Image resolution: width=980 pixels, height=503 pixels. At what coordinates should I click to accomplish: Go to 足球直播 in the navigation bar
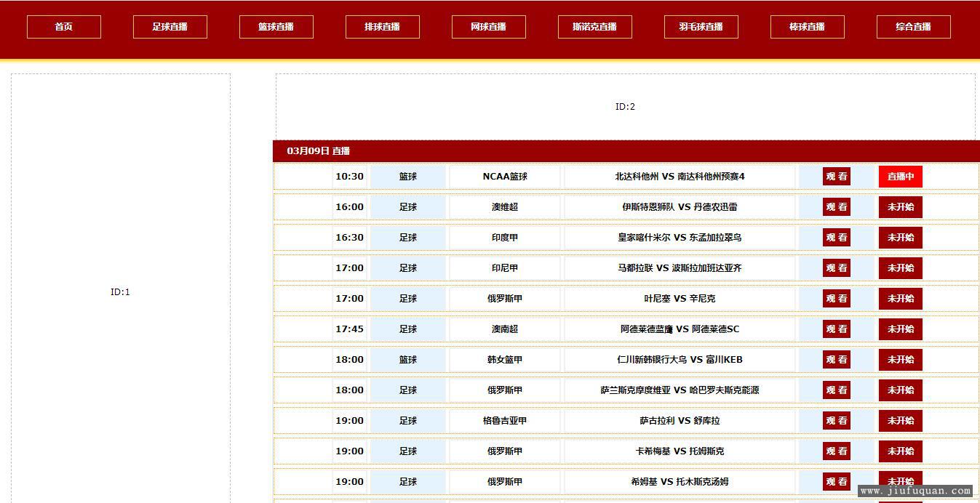click(170, 27)
